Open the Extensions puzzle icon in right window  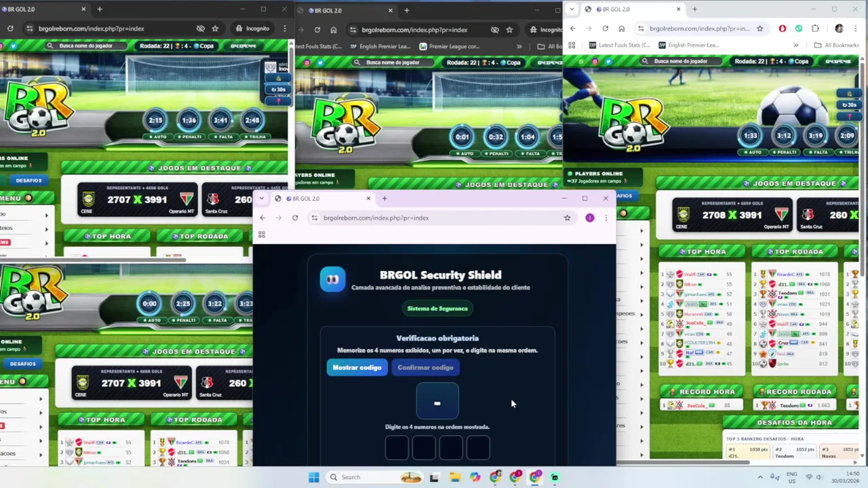[x=815, y=28]
